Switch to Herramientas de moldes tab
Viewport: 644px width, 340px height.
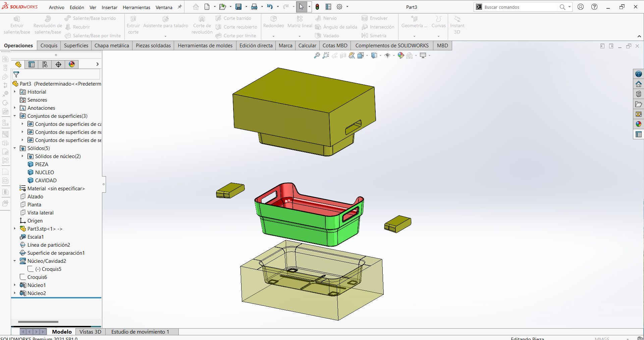tap(205, 46)
